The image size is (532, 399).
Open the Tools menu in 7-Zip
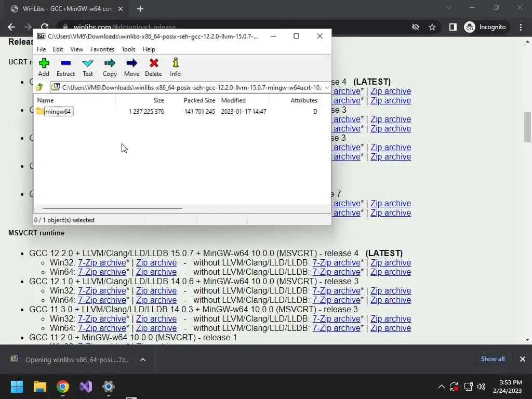128,49
